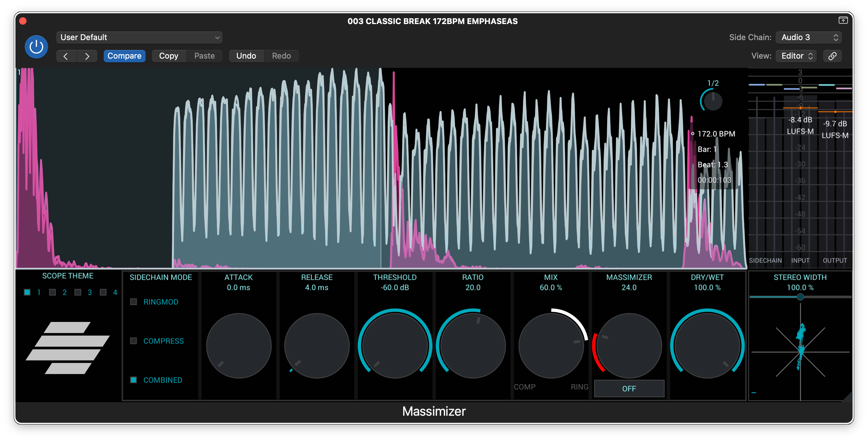
Task: Click the Massimizer amount knob
Action: coord(629,346)
